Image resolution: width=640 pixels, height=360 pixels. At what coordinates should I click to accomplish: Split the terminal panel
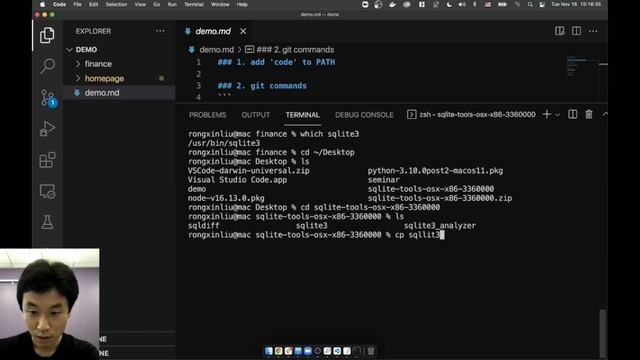[573, 115]
